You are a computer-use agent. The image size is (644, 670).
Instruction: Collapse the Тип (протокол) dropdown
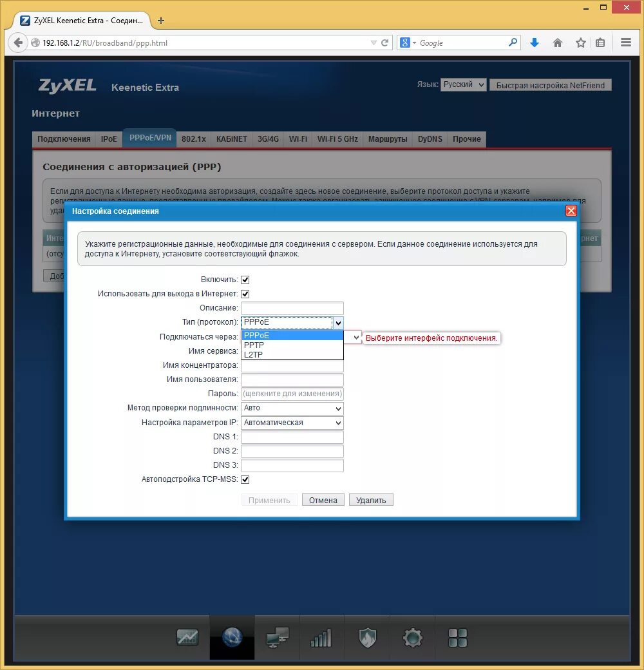coord(338,323)
